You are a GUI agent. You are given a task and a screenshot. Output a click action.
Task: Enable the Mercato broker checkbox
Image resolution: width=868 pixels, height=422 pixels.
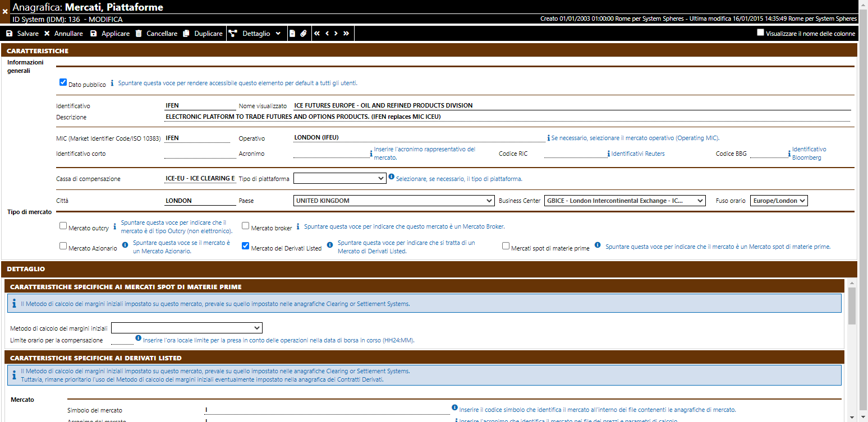(x=246, y=226)
